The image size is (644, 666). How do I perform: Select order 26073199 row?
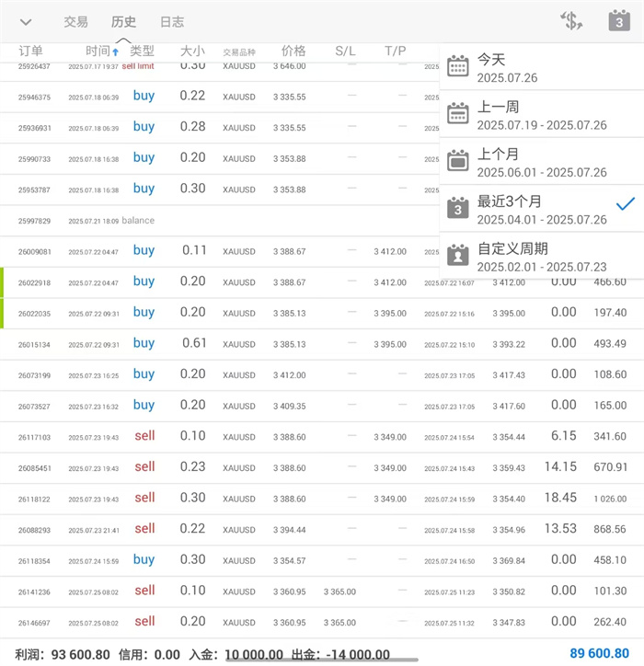click(x=322, y=375)
